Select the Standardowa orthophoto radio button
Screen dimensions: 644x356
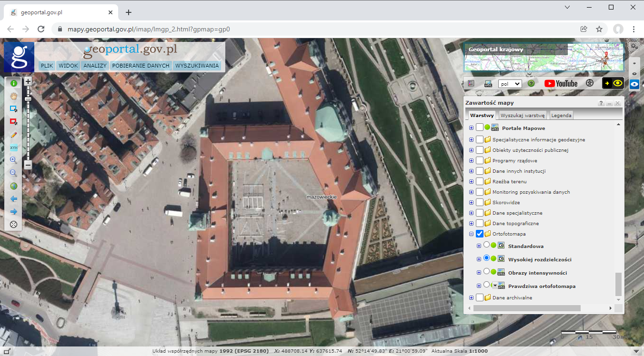tap(486, 245)
